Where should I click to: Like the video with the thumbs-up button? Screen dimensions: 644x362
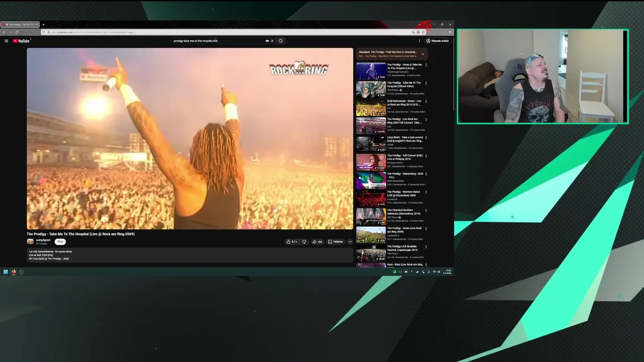[292, 242]
